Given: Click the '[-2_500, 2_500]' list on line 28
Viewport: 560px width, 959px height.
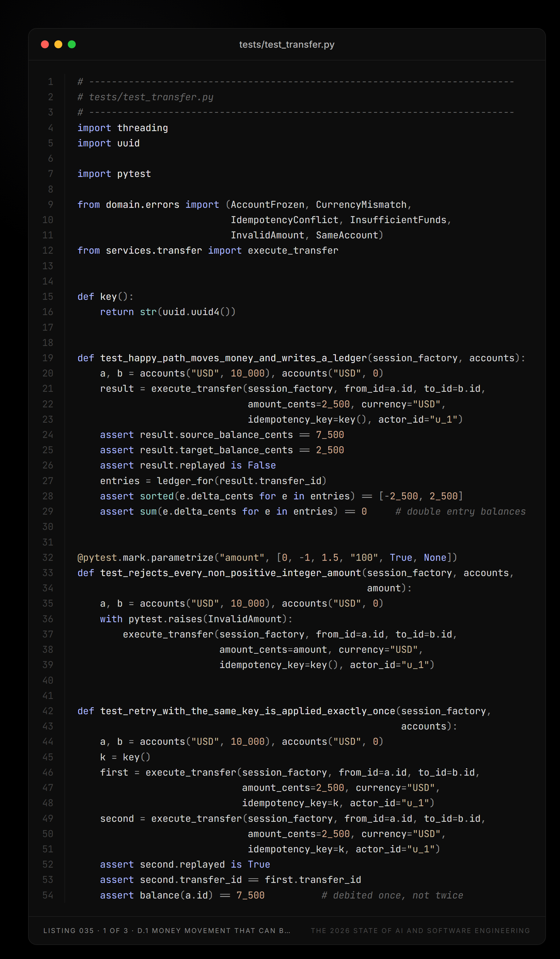Looking at the screenshot, I should coord(421,496).
